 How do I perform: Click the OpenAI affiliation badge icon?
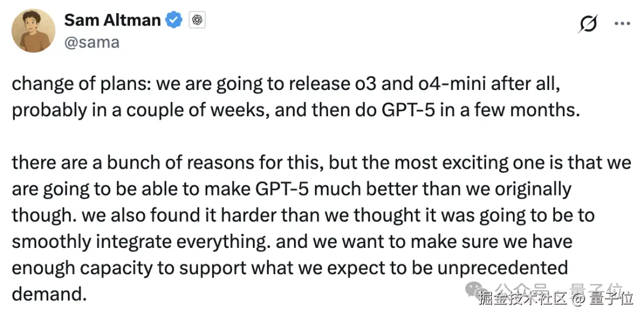click(197, 20)
